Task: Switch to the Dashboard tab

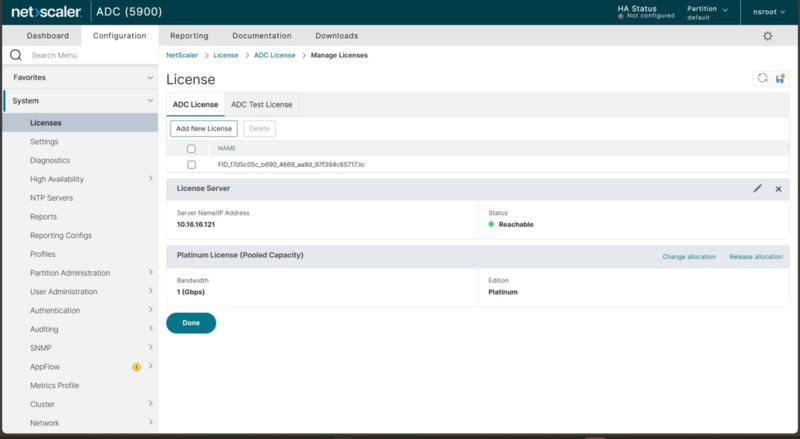Action: pos(47,36)
